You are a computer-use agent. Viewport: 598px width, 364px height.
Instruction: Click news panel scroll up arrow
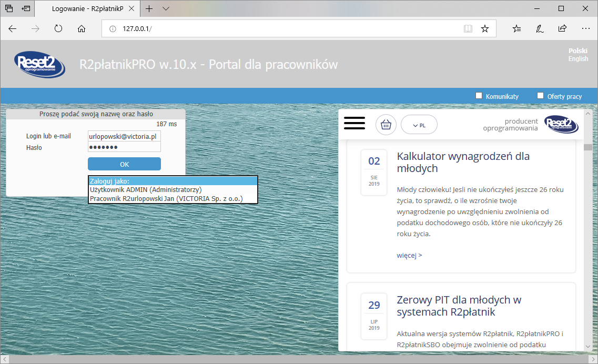coord(587,114)
